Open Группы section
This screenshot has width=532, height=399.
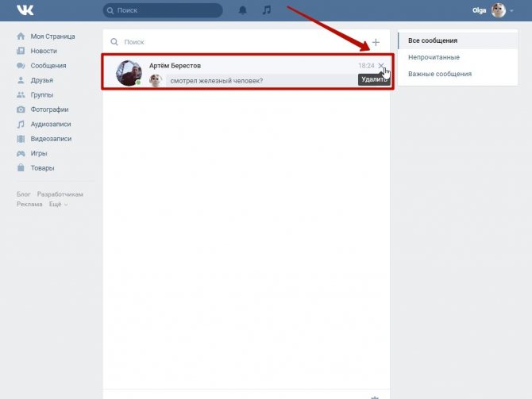point(42,95)
